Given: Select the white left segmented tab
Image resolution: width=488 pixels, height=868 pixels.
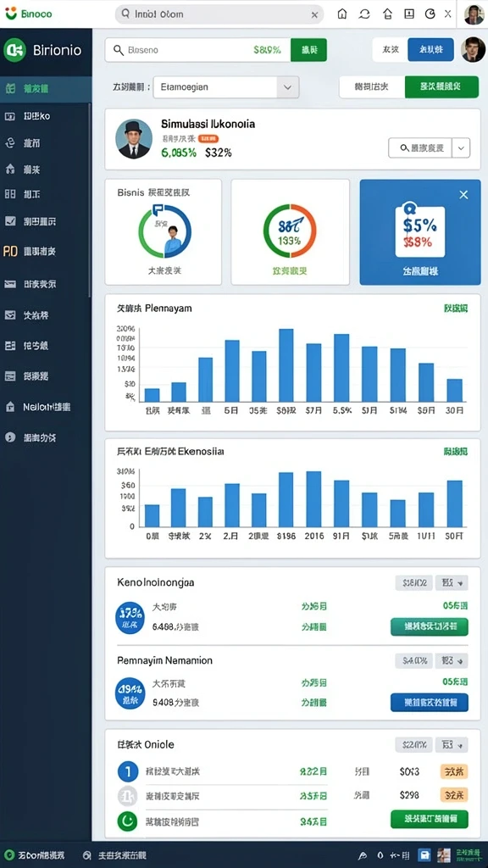Looking at the screenshot, I should [x=372, y=87].
